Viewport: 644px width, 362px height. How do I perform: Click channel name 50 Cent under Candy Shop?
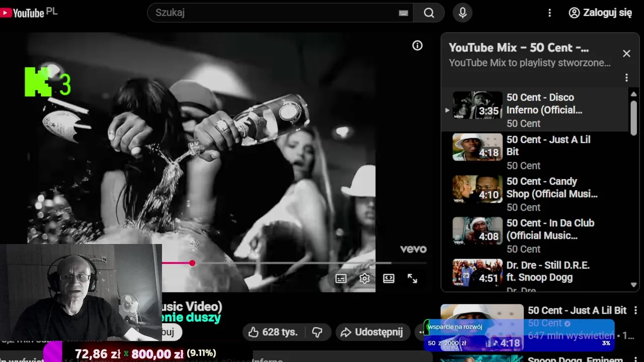[x=523, y=207]
